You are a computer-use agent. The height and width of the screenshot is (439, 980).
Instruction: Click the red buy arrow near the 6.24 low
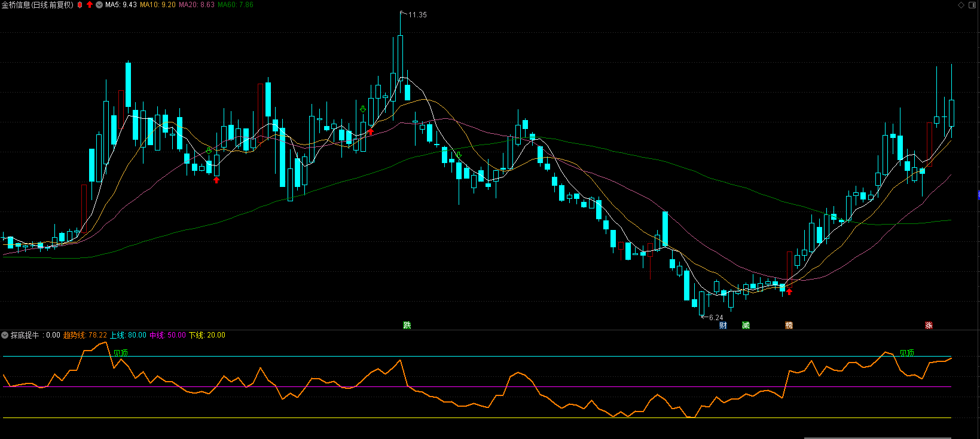pos(789,291)
